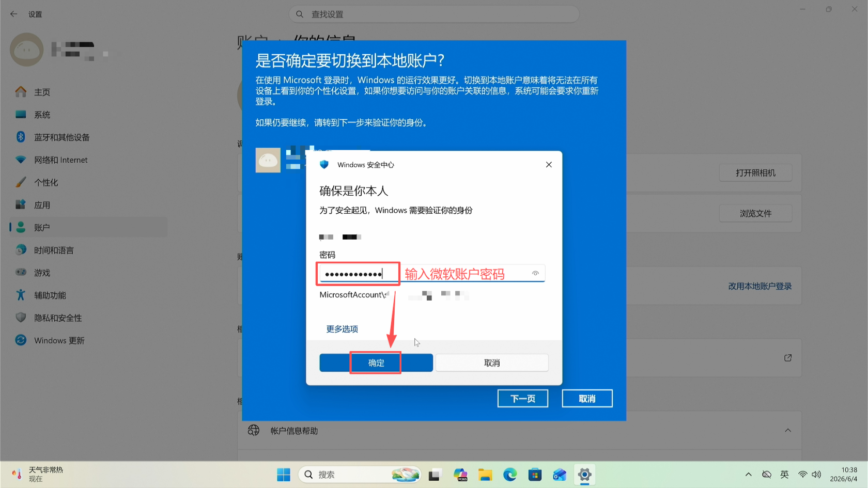Click the 查找设置 search box
This screenshot has width=868, height=488.
pos(434,14)
